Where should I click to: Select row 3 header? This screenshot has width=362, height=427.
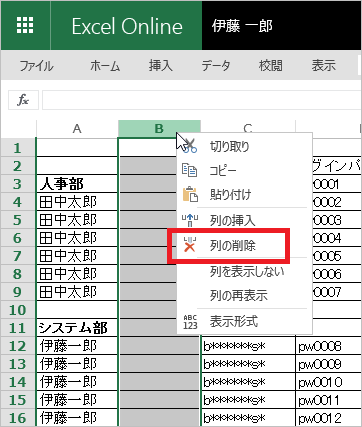tap(18, 184)
